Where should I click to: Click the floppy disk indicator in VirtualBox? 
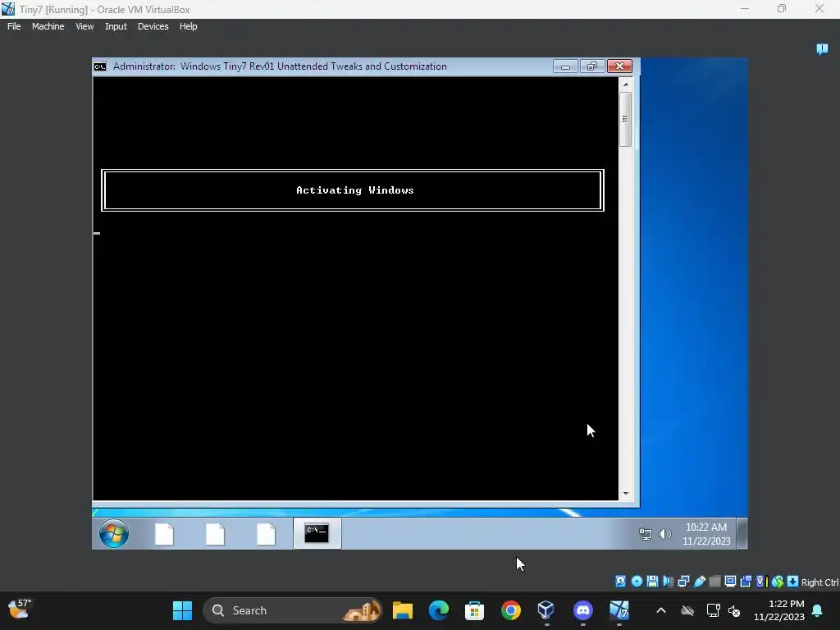[652, 582]
